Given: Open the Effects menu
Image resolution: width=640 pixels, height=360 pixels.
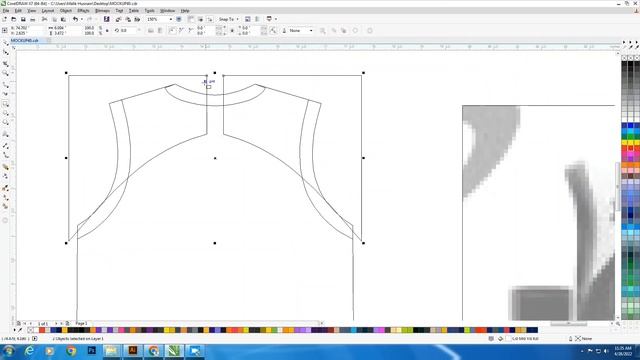Looking at the screenshot, I should 83,11.
